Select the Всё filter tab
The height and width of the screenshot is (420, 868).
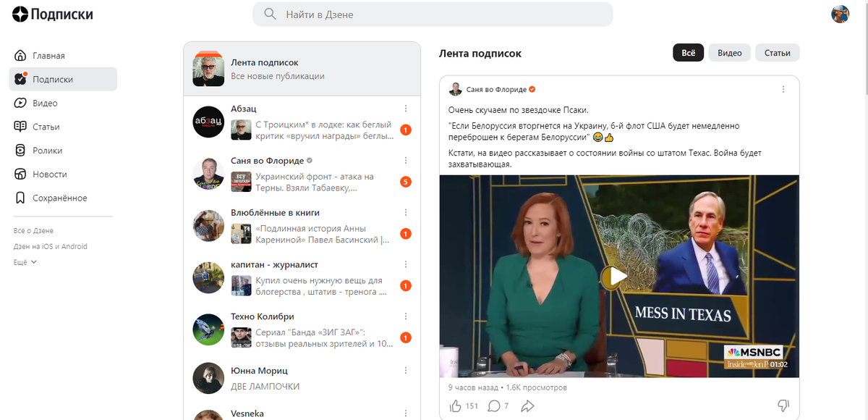tap(689, 53)
